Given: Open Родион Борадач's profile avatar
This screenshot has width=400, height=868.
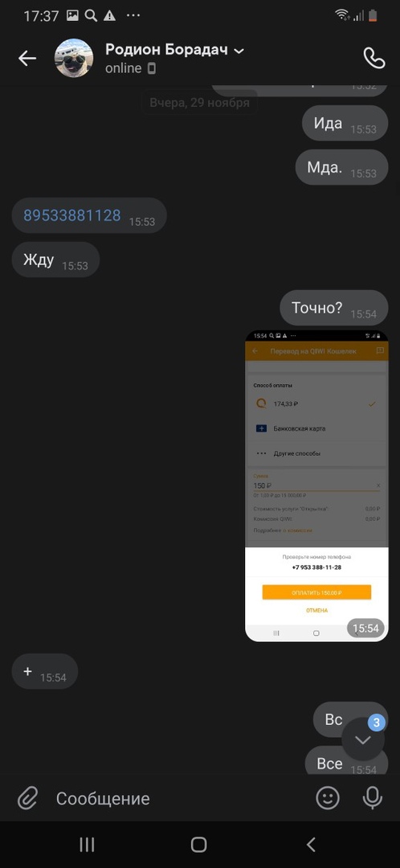Looking at the screenshot, I should 74,58.
